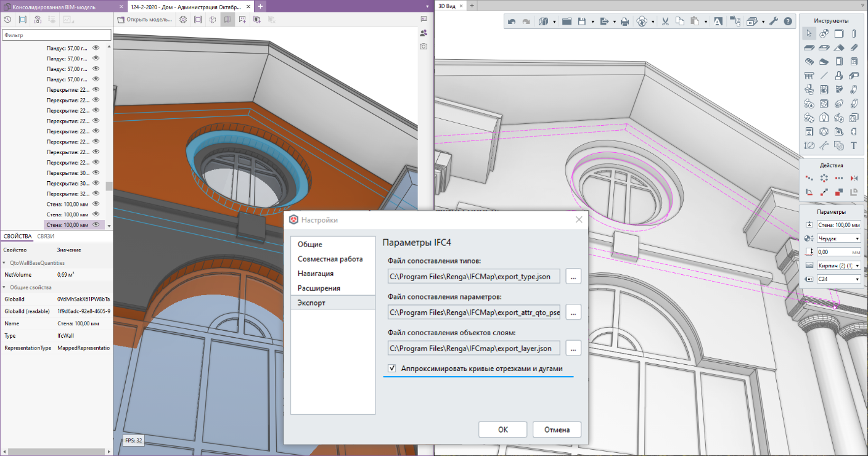Screen dimensions: 868x456
Task: Click the Undo arrow in Renga toolbar
Action: coord(512,22)
